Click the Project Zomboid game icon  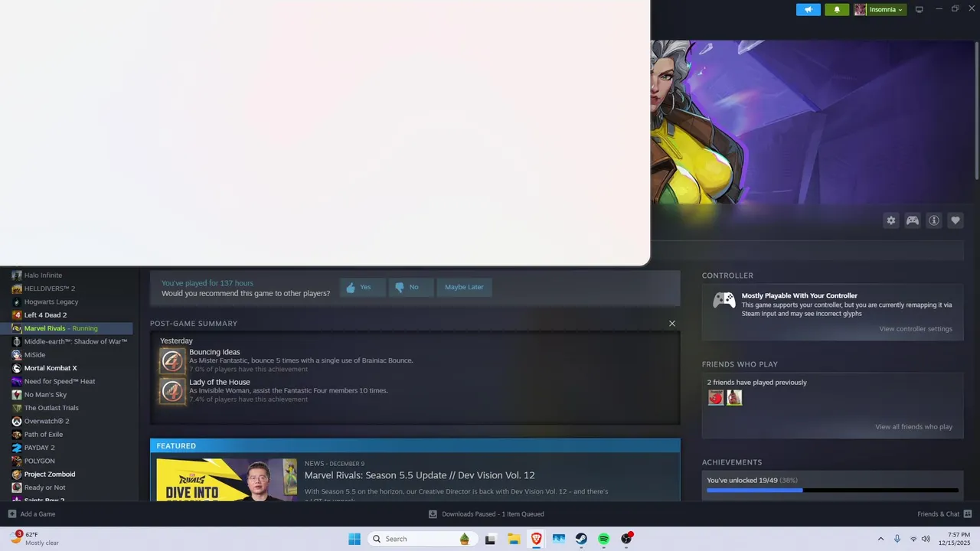(17, 474)
